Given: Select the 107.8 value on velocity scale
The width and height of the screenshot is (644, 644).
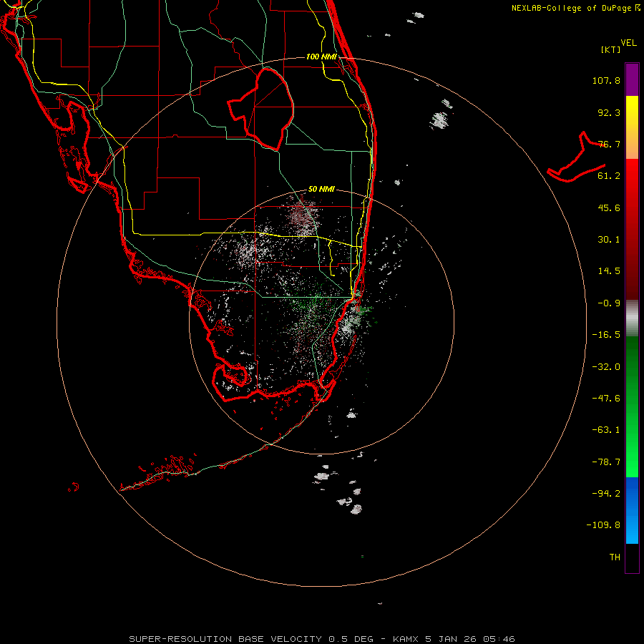Looking at the screenshot, I should pyautogui.click(x=606, y=80).
